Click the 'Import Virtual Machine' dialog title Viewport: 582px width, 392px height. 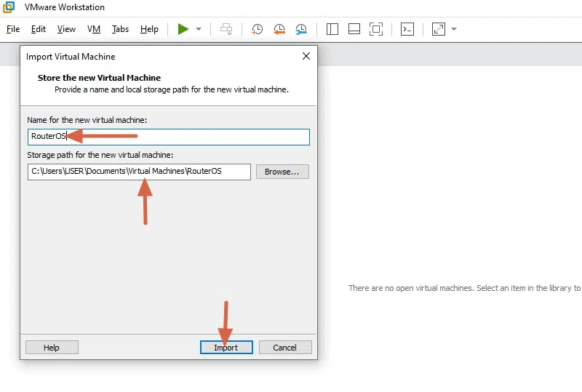click(x=71, y=57)
